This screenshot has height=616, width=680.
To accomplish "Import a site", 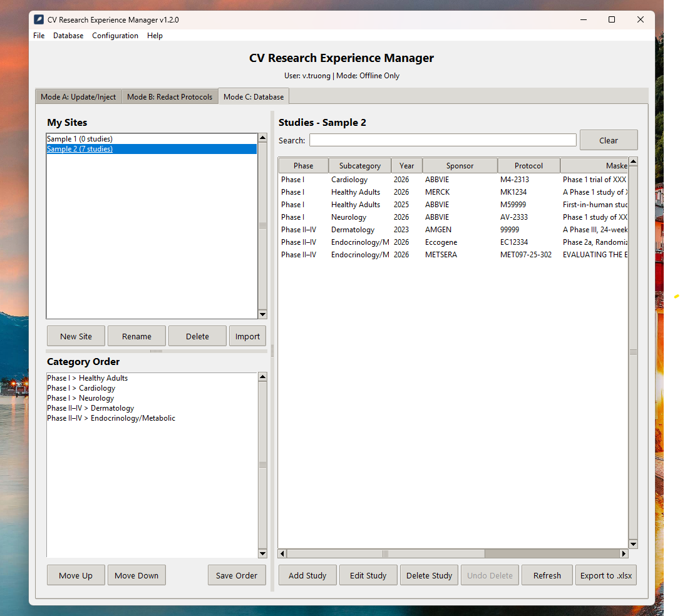I will [247, 336].
